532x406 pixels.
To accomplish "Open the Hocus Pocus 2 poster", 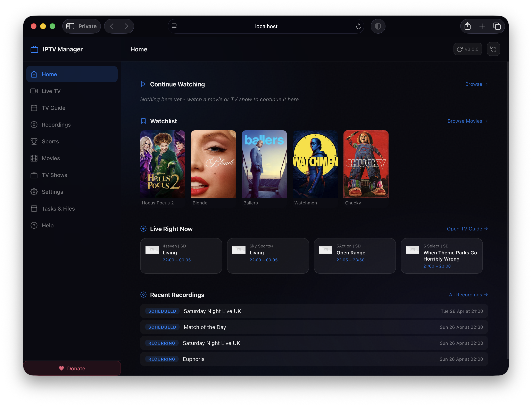I will tap(163, 164).
